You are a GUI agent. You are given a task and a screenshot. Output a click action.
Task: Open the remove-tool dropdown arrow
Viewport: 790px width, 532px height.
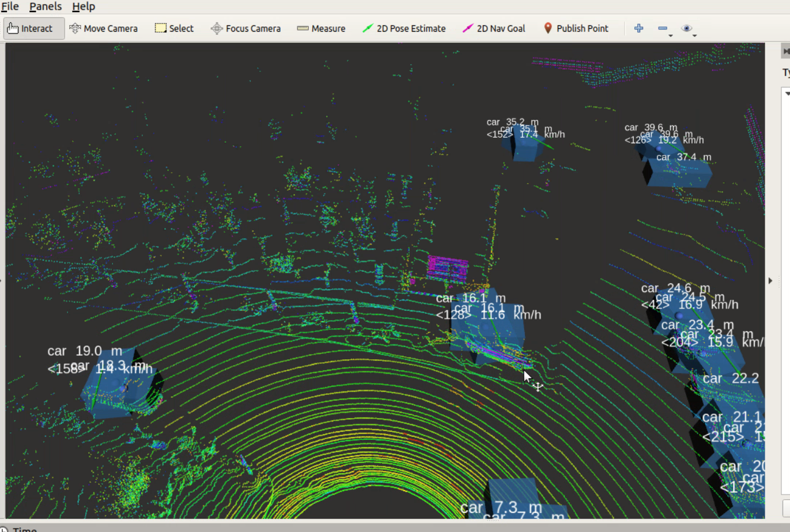671,36
